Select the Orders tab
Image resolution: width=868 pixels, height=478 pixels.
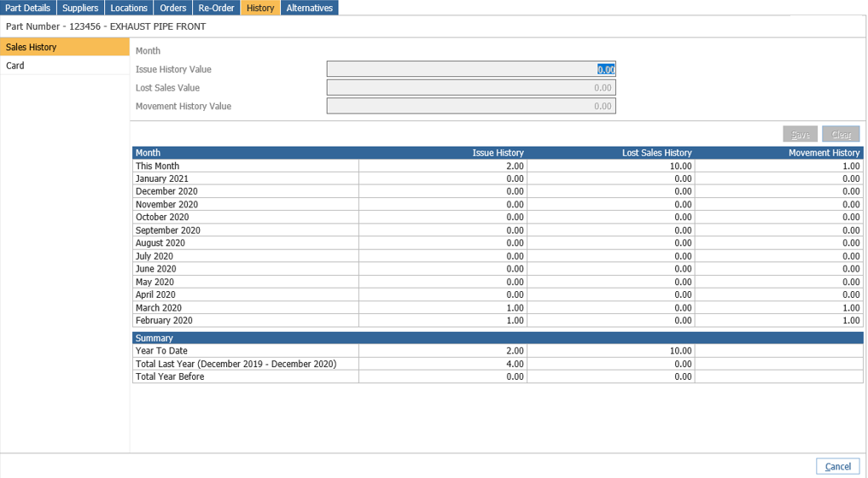tap(173, 8)
